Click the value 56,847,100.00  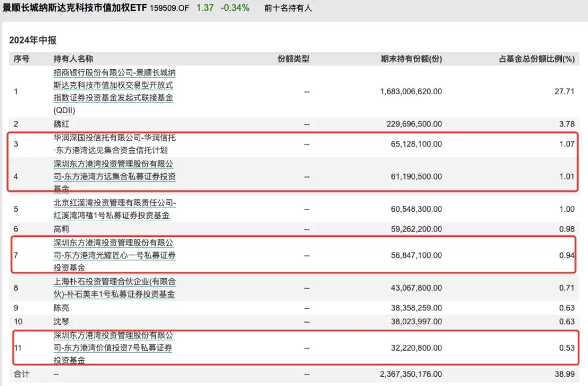point(416,255)
